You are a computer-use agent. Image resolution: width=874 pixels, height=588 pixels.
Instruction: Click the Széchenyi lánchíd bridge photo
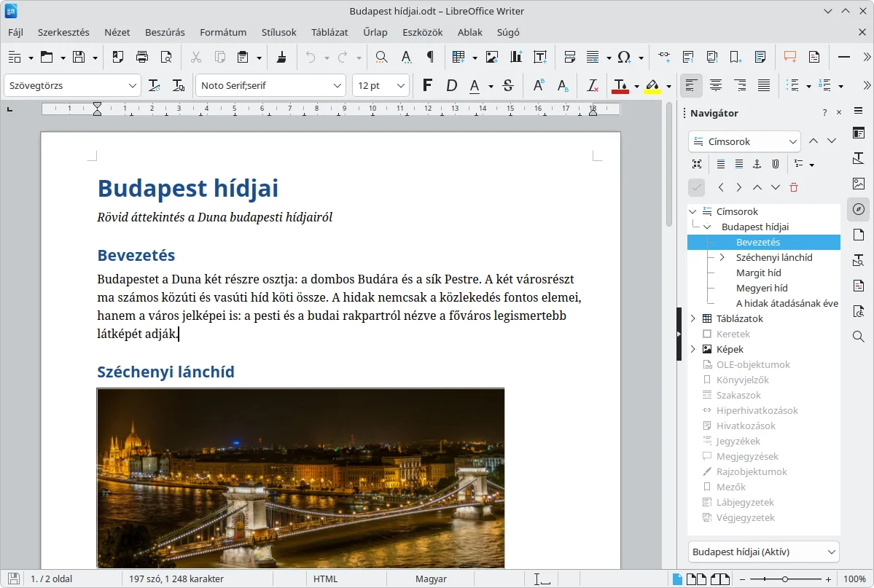[x=300, y=478]
